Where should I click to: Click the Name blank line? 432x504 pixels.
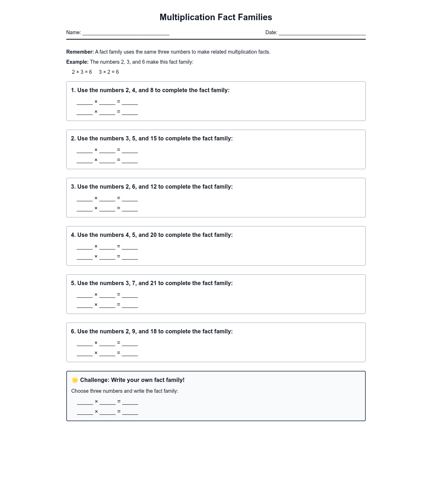tap(126, 32)
